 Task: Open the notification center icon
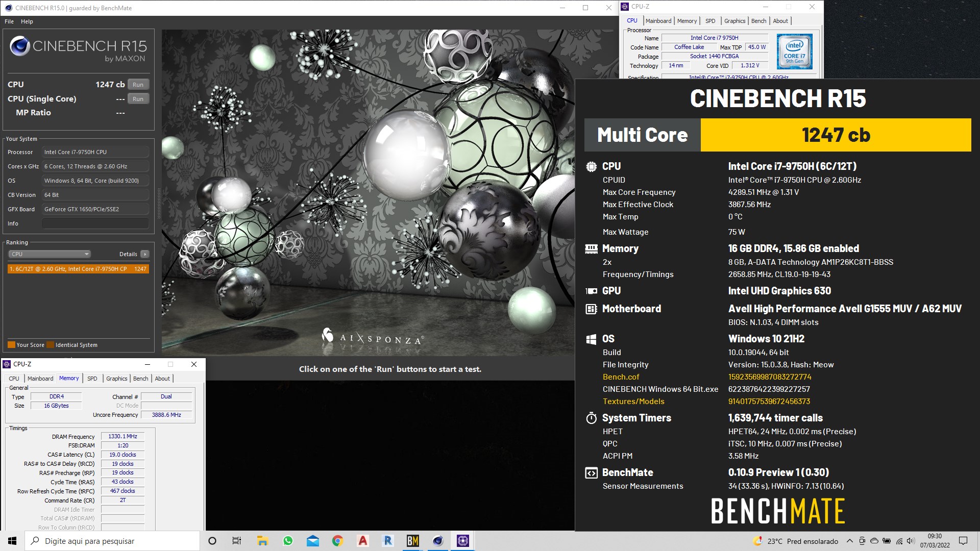tap(963, 541)
